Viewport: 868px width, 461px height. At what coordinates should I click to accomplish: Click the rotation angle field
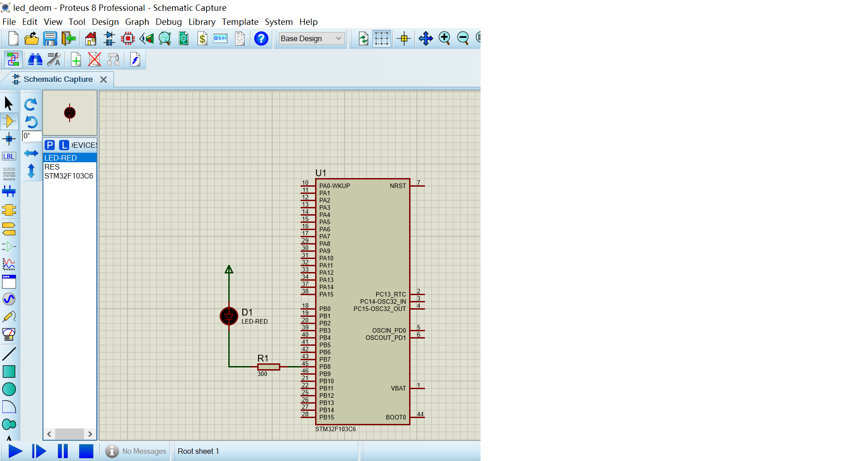click(x=32, y=136)
